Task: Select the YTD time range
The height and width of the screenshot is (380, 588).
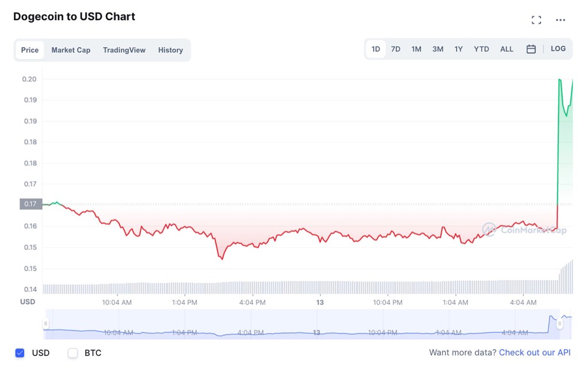Action: pos(481,49)
